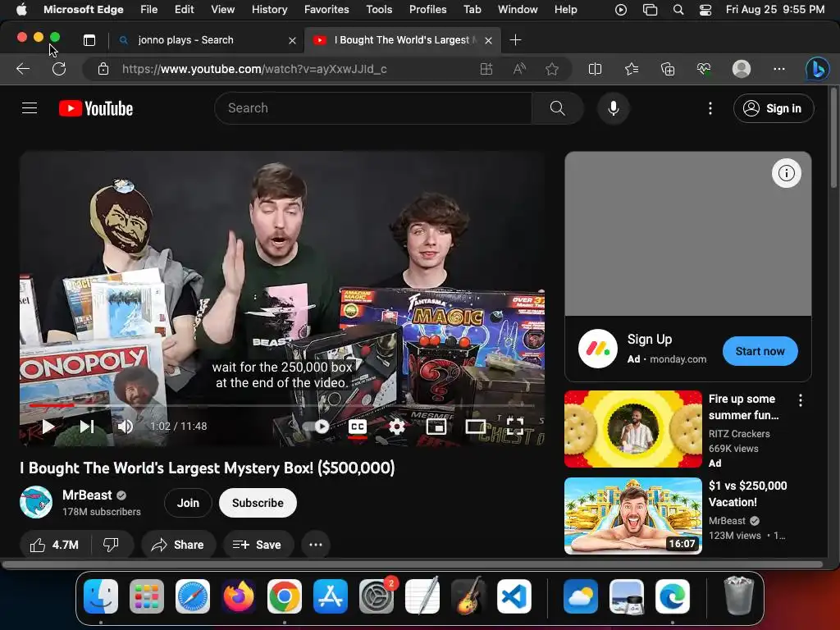Open RITZ Crackers ad thumbnail

coord(632,429)
